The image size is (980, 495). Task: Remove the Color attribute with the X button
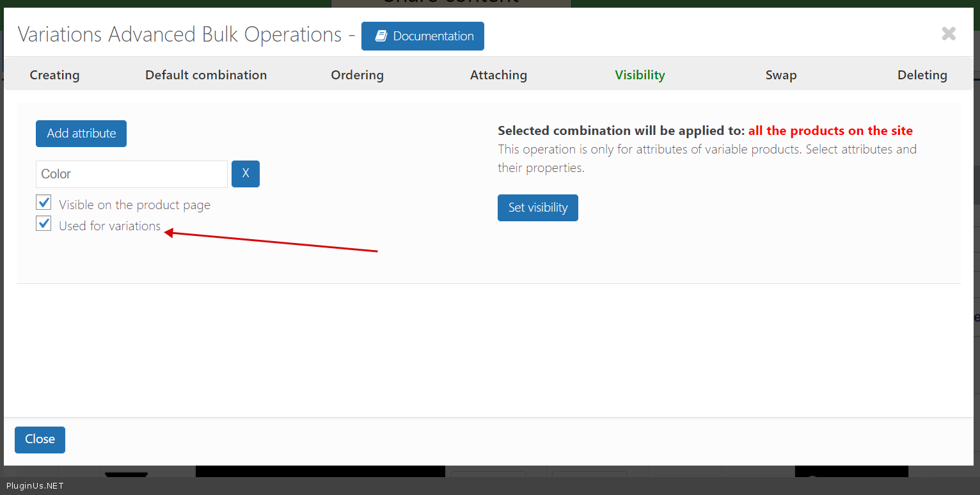tap(246, 174)
